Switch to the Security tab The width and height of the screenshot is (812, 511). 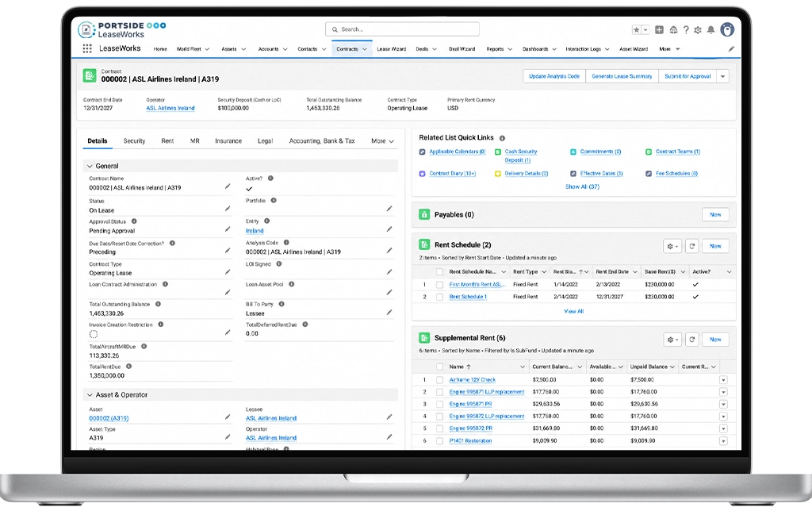134,141
